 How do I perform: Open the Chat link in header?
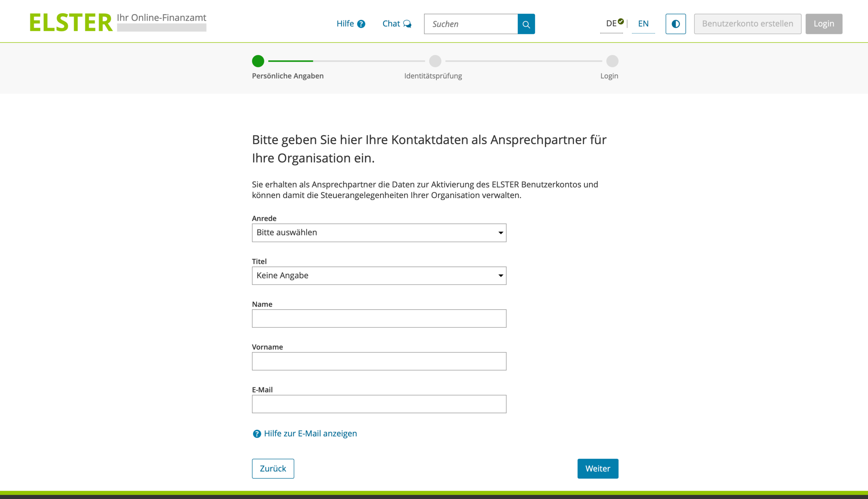point(397,24)
